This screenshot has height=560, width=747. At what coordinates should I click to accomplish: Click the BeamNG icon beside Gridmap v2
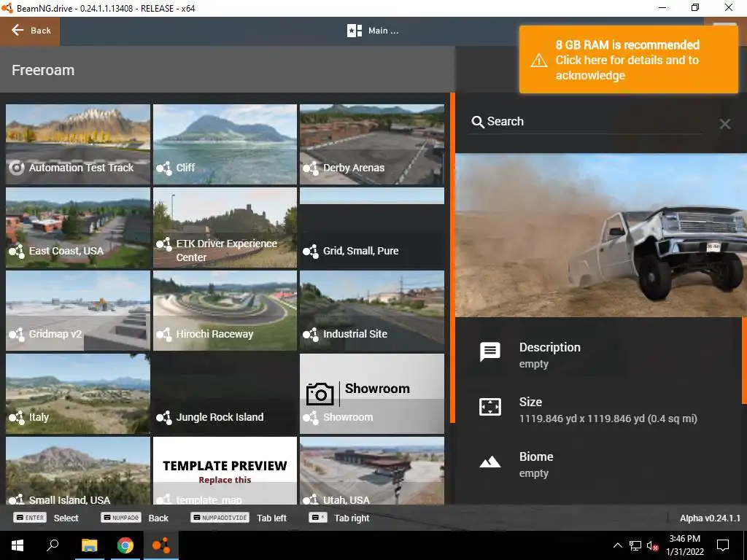17,334
